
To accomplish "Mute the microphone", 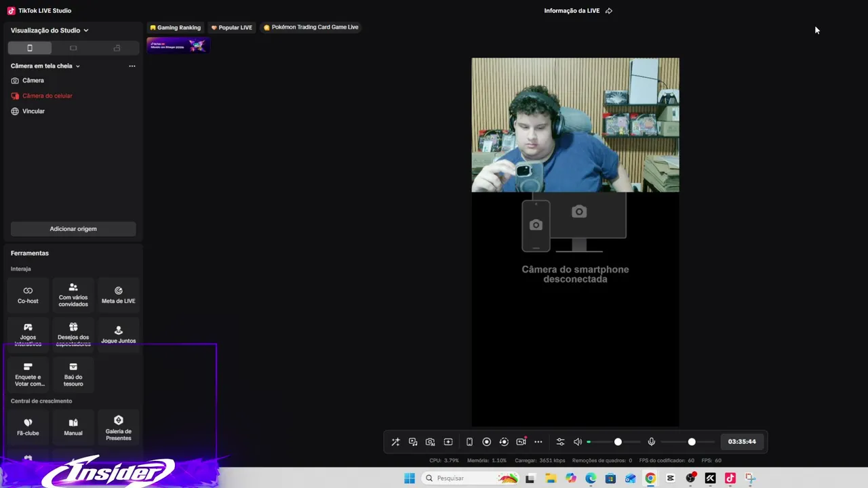I will coord(652,442).
